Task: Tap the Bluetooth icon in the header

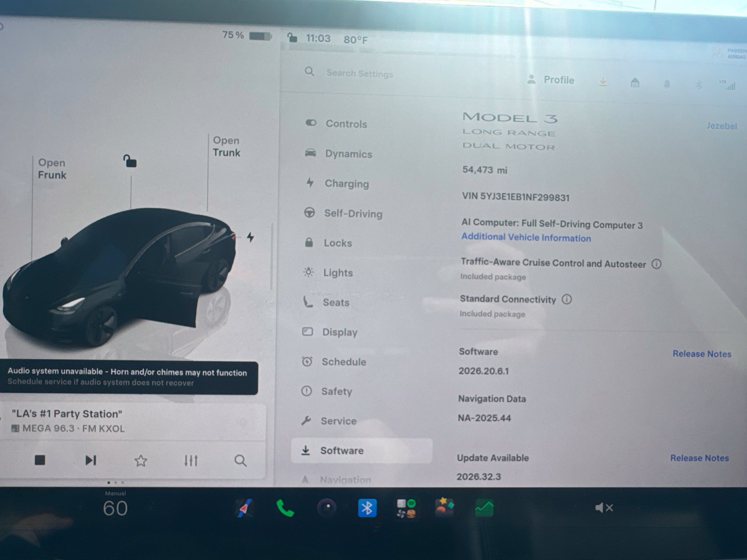Action: tap(698, 85)
